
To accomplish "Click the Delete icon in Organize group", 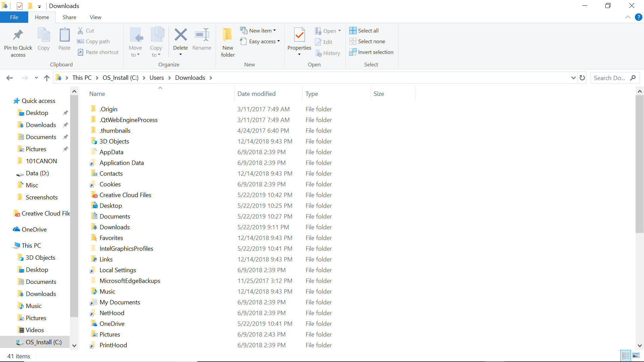I will [x=180, y=35].
